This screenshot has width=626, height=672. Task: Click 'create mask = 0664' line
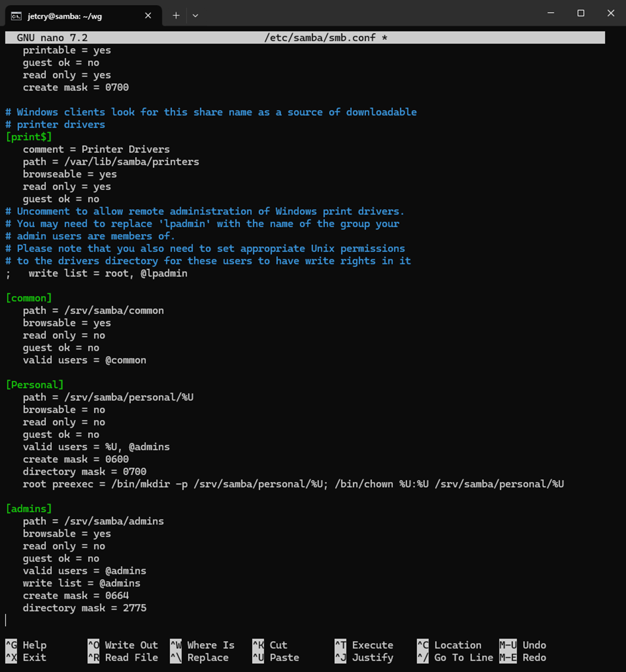point(76,596)
